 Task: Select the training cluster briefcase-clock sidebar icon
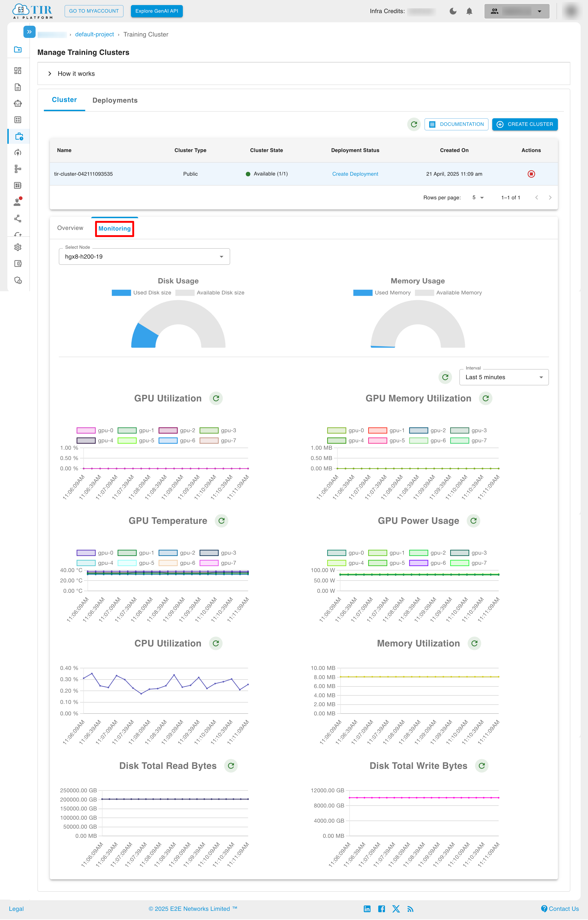[19, 136]
